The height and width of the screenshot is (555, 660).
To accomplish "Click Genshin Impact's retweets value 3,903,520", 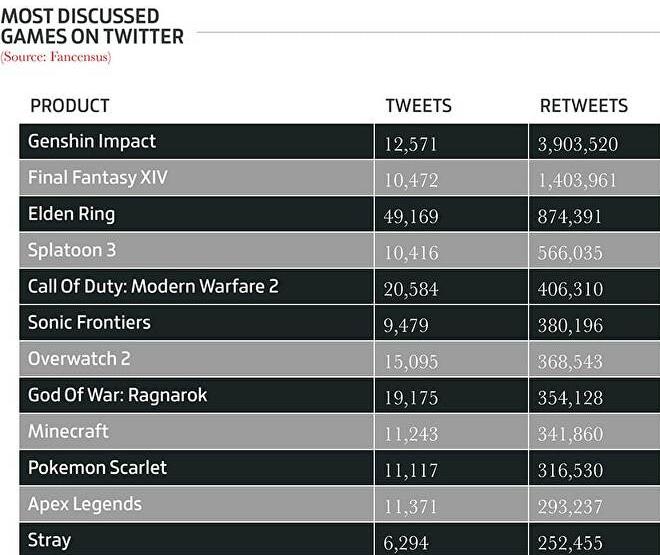I will 578,144.
